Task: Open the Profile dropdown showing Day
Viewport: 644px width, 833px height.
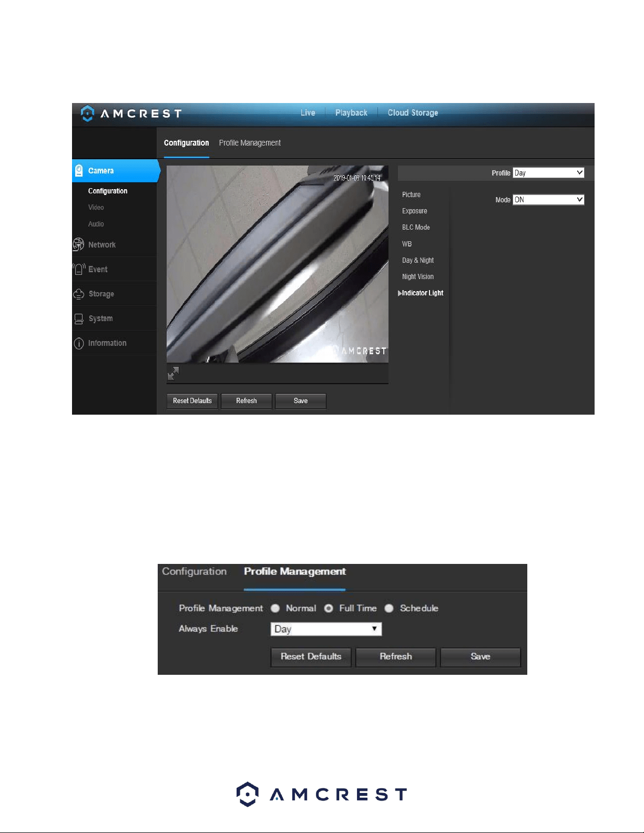Action: 549,173
